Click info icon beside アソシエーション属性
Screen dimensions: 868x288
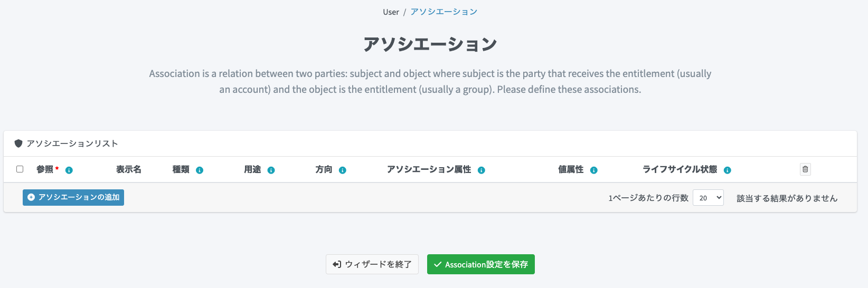click(481, 170)
